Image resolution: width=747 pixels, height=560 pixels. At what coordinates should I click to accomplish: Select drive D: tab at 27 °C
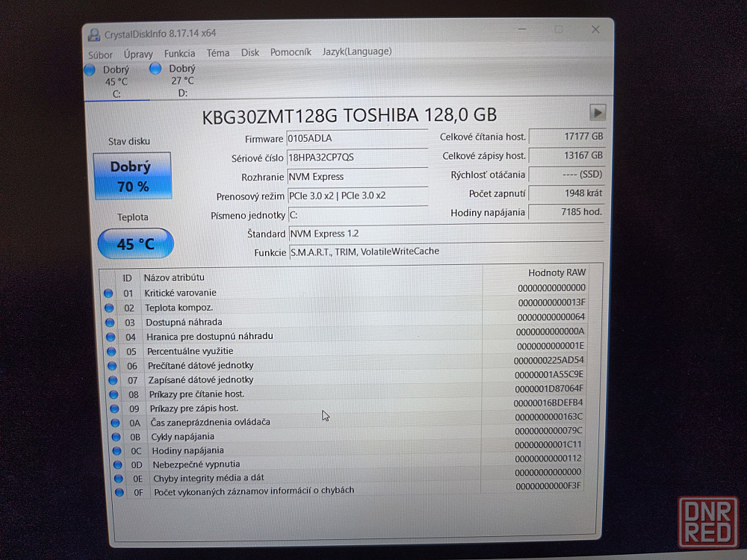pos(182,81)
